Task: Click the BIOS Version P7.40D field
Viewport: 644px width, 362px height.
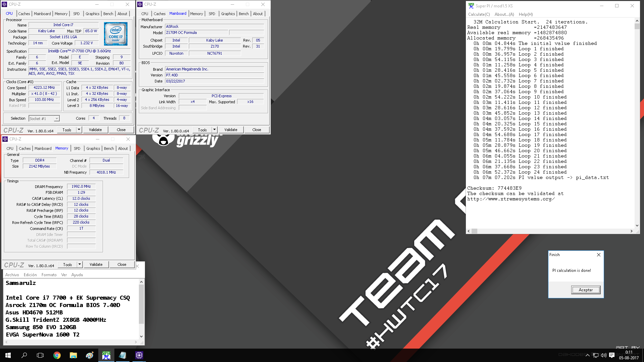Action: 215,75
